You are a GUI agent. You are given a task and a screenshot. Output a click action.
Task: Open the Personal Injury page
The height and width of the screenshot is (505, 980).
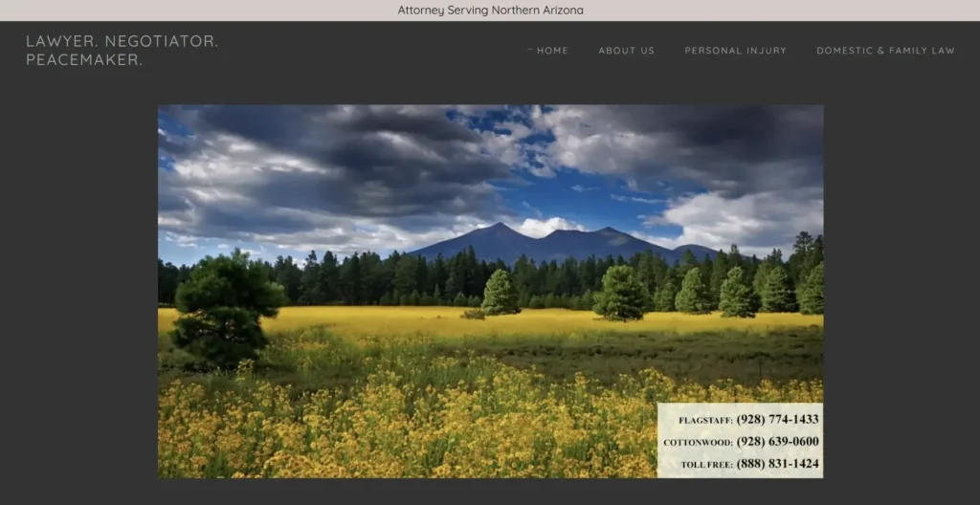(x=736, y=51)
